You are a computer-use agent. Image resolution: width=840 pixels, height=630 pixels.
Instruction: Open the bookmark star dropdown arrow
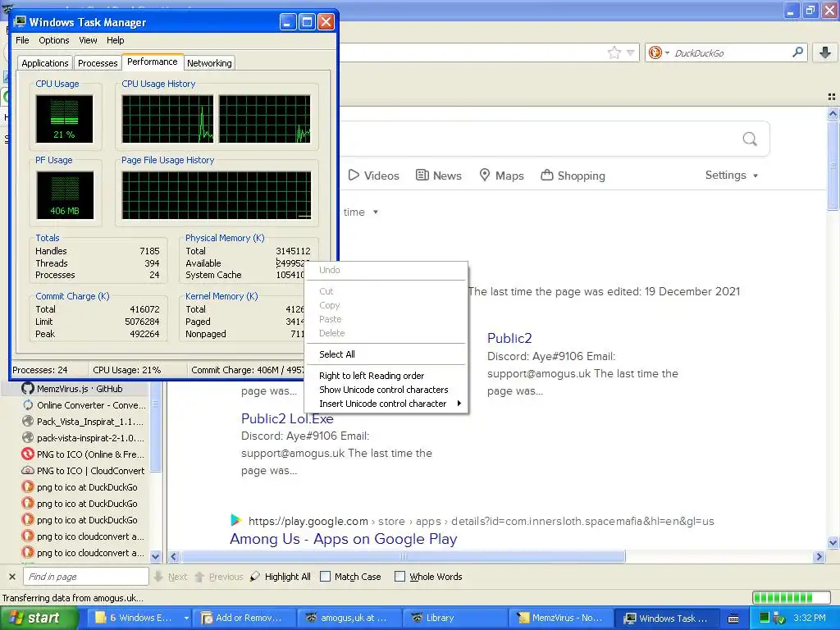[x=631, y=52]
